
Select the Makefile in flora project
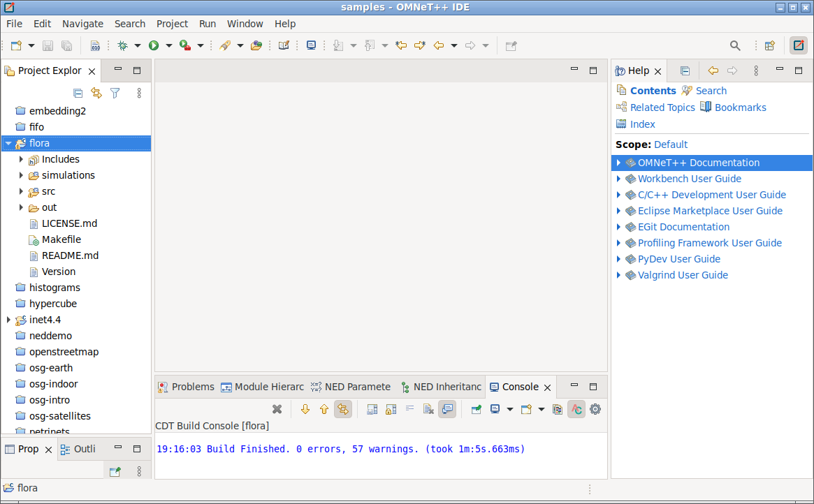[61, 239]
